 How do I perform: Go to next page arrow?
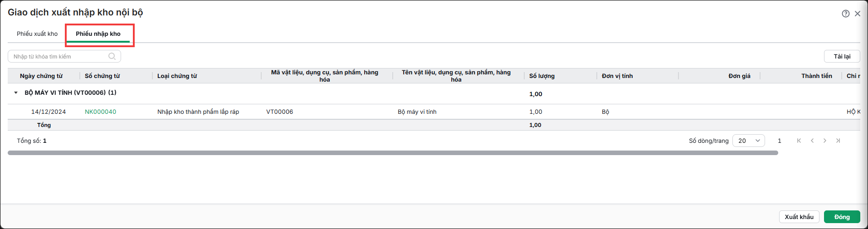(825, 141)
